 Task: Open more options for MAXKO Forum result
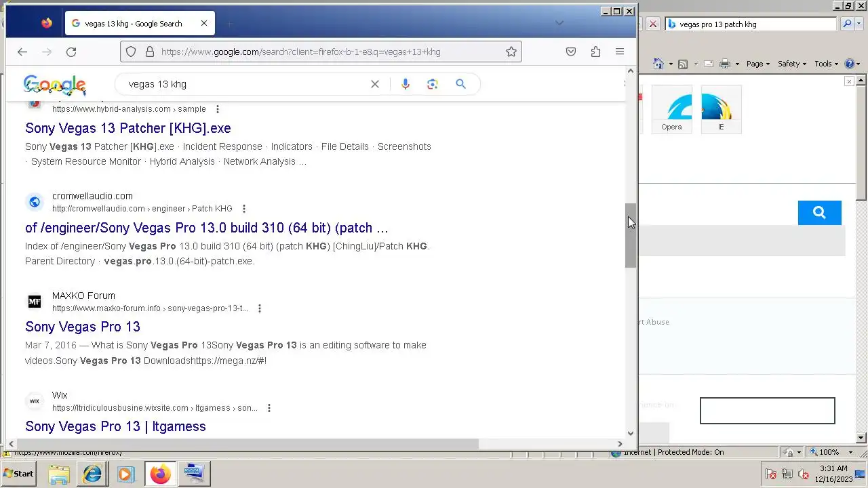[x=260, y=308]
